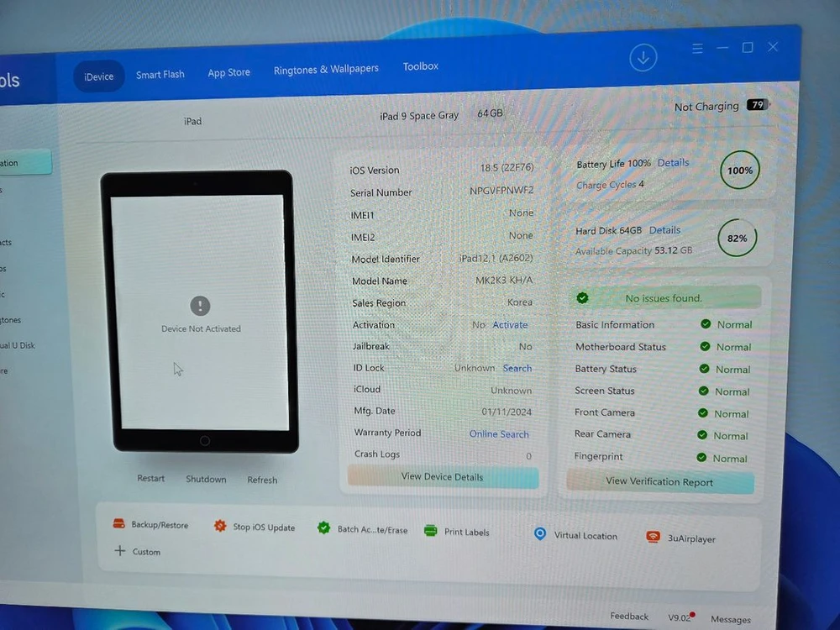The height and width of the screenshot is (630, 840).
Task: Click the serial number NPGVFPNWF2
Action: coord(501,190)
